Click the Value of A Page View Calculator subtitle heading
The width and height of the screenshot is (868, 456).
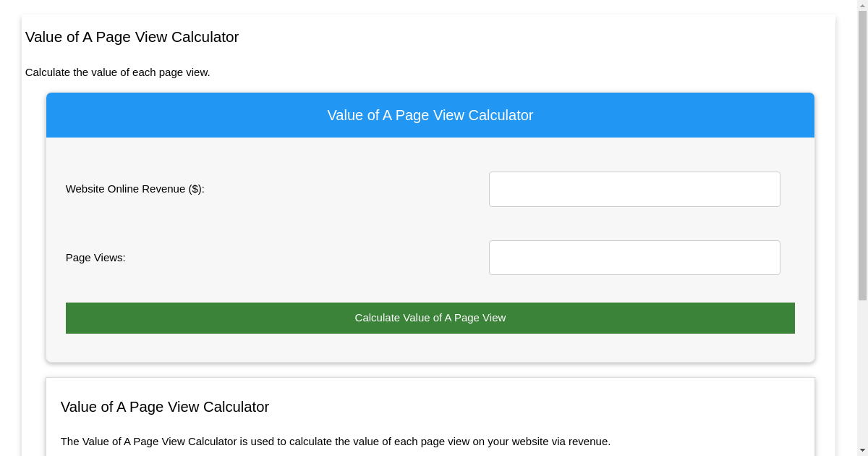coord(165,407)
